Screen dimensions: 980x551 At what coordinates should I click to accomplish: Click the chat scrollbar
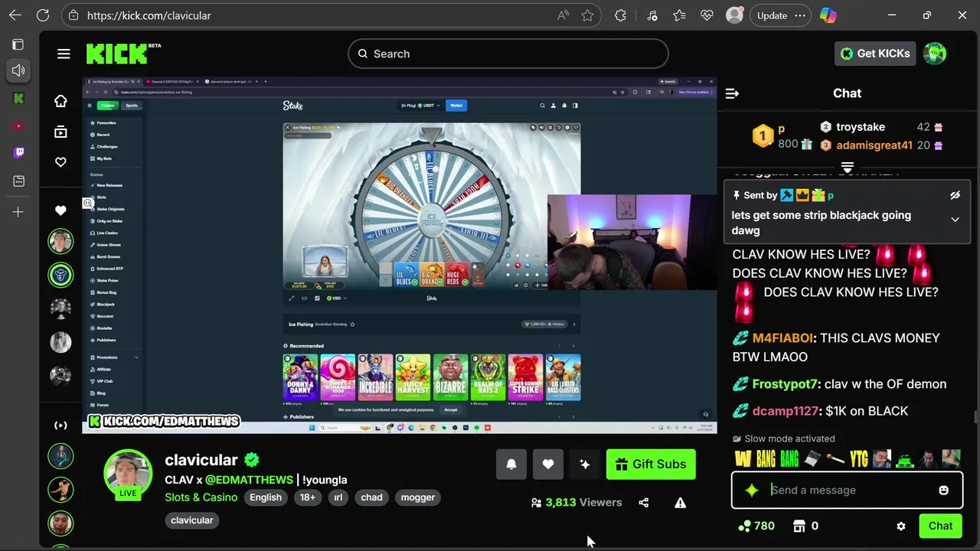(x=975, y=417)
